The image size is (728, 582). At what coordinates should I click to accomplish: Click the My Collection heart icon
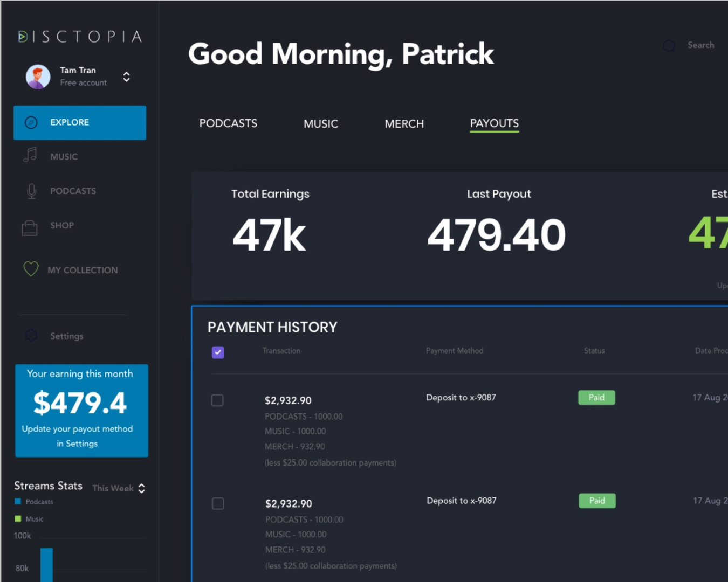tap(31, 268)
